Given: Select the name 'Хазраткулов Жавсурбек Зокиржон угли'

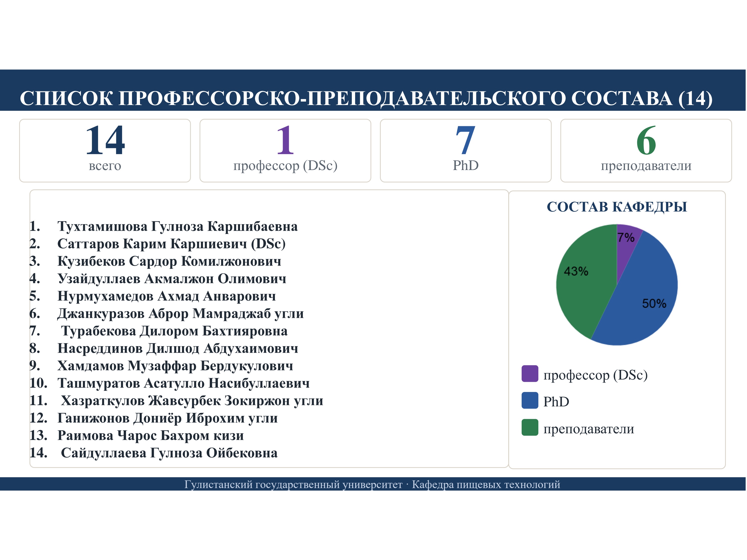Looking at the screenshot, I should [x=192, y=401].
